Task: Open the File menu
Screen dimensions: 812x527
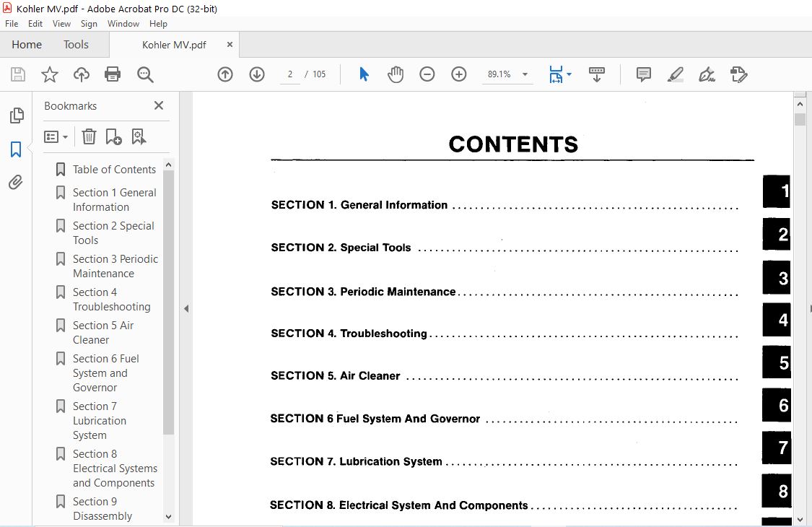Action: (x=12, y=24)
